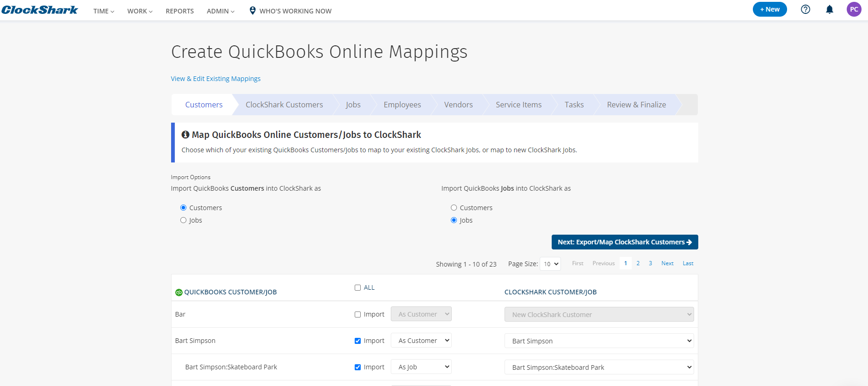This screenshot has width=868, height=386.
Task: Open Who's Working Now
Action: (x=295, y=11)
